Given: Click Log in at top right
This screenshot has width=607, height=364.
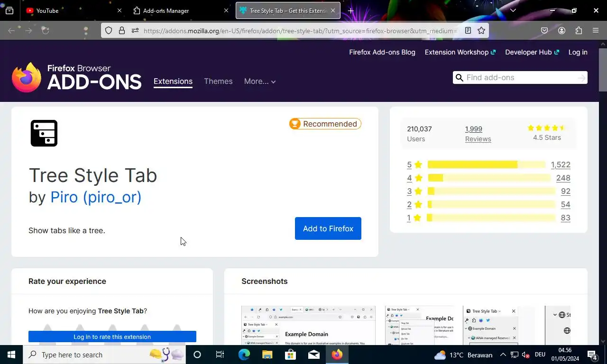Looking at the screenshot, I should click(x=578, y=52).
